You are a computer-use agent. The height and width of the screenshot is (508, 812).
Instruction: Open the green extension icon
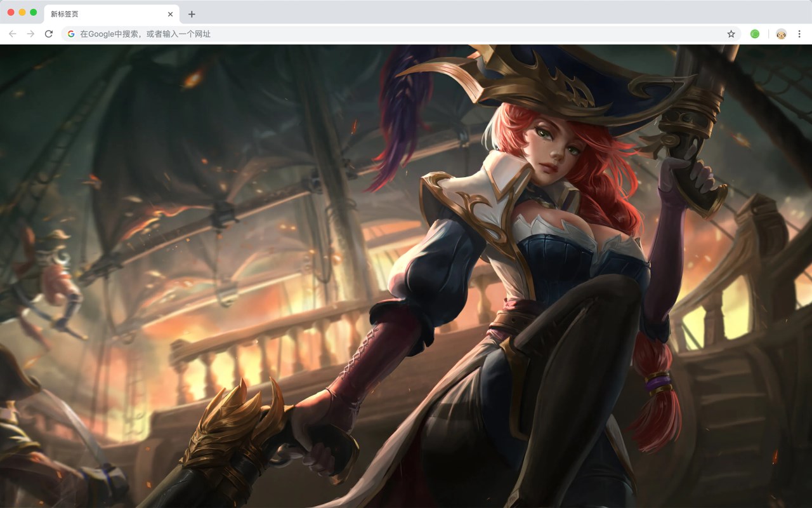pyautogui.click(x=755, y=34)
